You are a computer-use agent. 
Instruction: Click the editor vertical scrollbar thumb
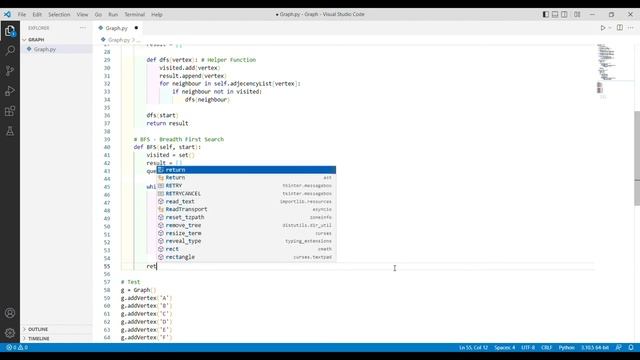click(637, 158)
